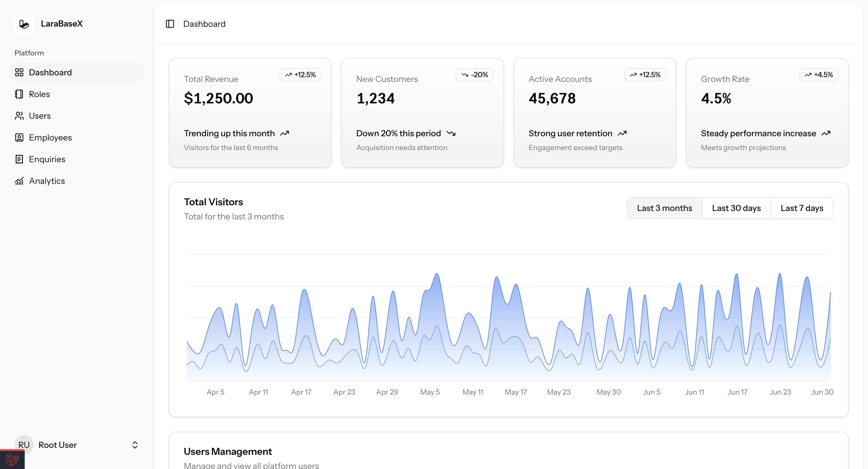Click the visitors area chart plot
Image resolution: width=868 pixels, height=469 pixels.
pyautogui.click(x=508, y=318)
